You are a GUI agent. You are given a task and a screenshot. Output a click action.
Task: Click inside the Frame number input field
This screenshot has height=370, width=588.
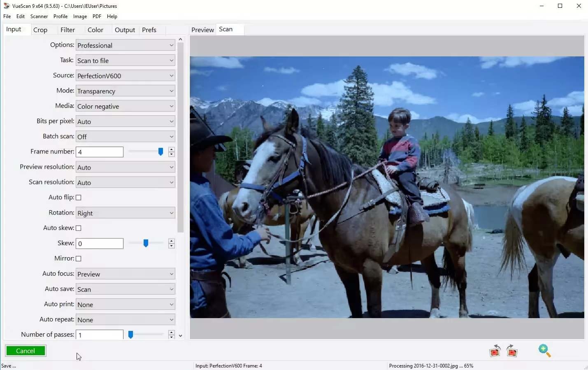100,152
